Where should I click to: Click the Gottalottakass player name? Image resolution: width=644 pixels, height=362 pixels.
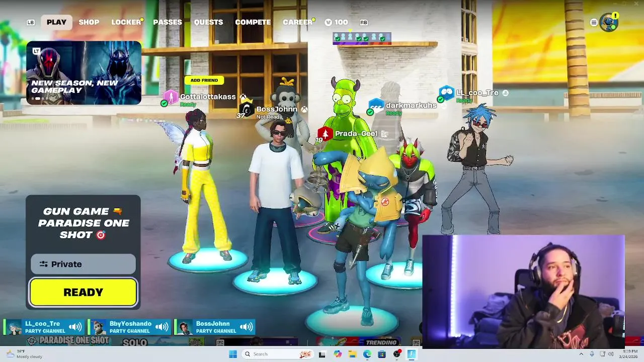click(x=208, y=97)
